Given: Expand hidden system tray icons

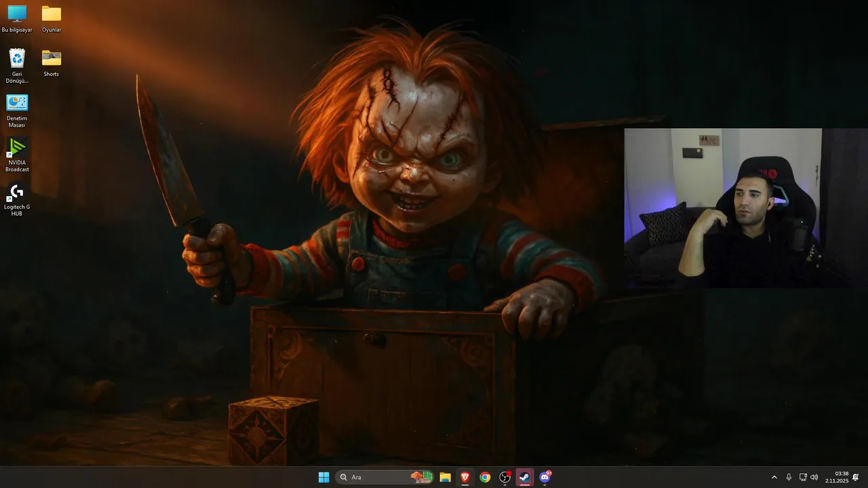Looking at the screenshot, I should 774,477.
